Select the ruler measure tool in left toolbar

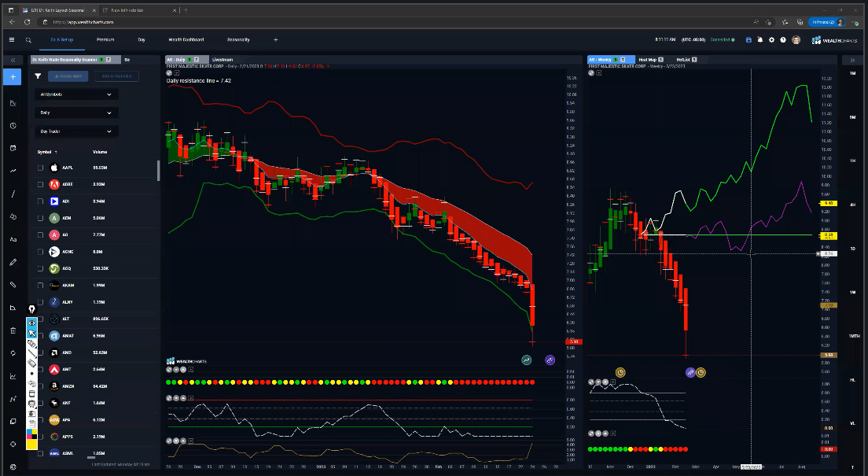(x=13, y=285)
